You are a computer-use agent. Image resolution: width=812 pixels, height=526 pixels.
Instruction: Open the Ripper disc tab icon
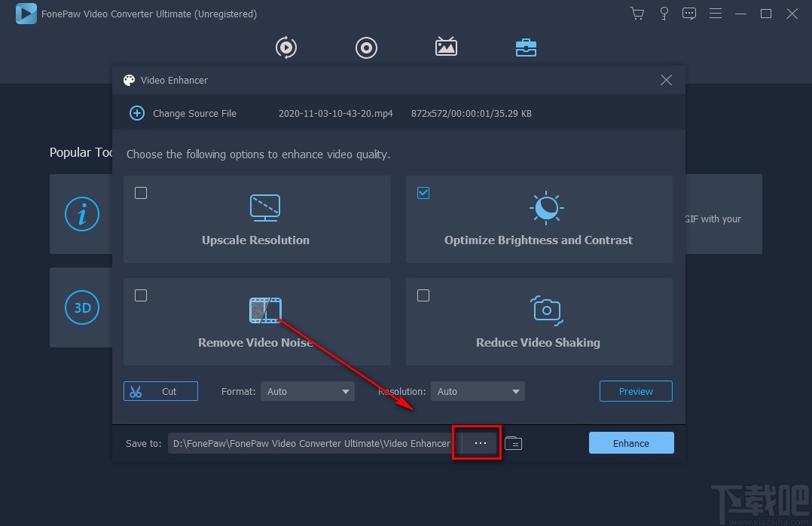tap(366, 47)
